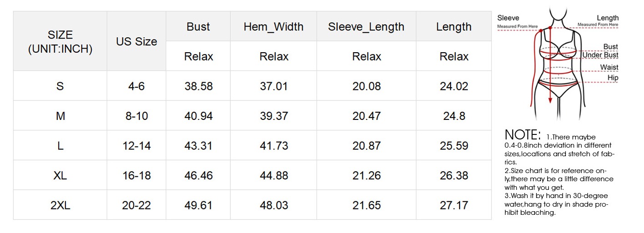Screen dimensions: 644x233
Task: Click hem width value 44.88
Action: click(274, 175)
